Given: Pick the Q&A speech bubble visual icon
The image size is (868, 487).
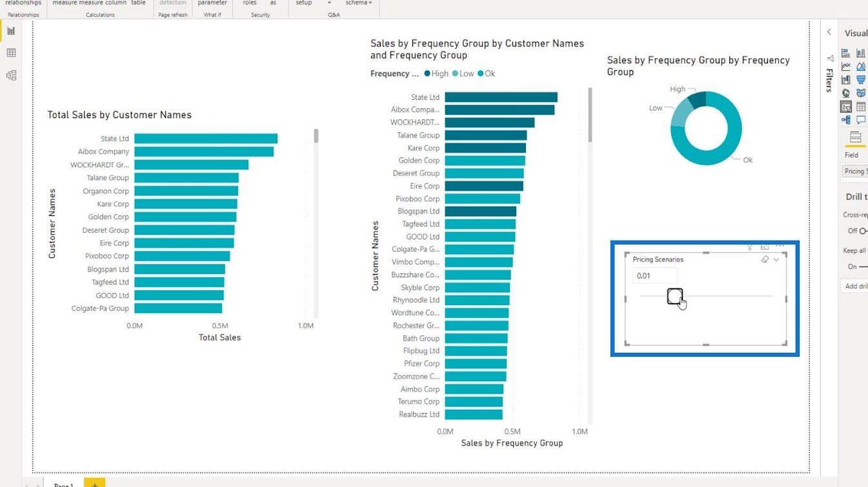Looking at the screenshot, I should [x=861, y=120].
